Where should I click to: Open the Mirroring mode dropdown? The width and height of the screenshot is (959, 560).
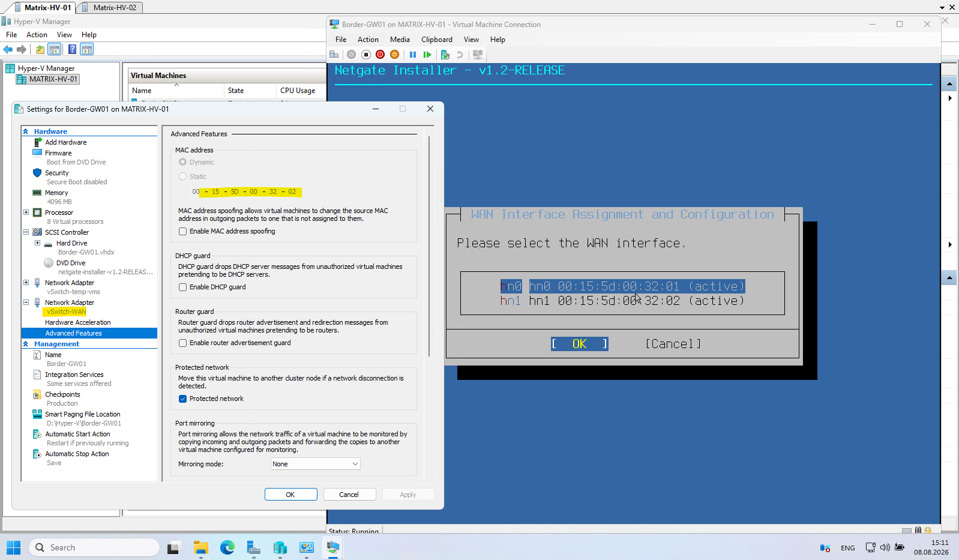tap(315, 464)
